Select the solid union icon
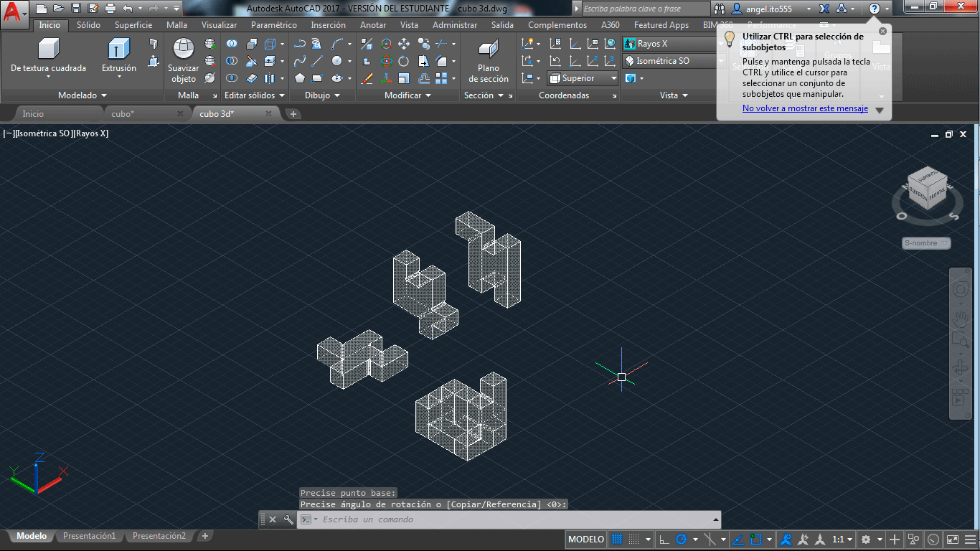The height and width of the screenshot is (551, 980). [x=232, y=44]
